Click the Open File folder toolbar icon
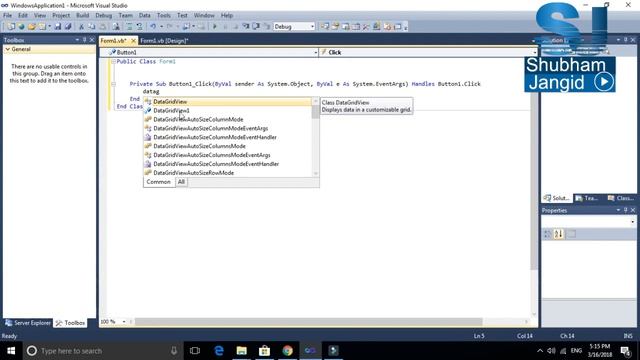Screen dimensions: 640x360 pyautogui.click(x=31, y=27)
